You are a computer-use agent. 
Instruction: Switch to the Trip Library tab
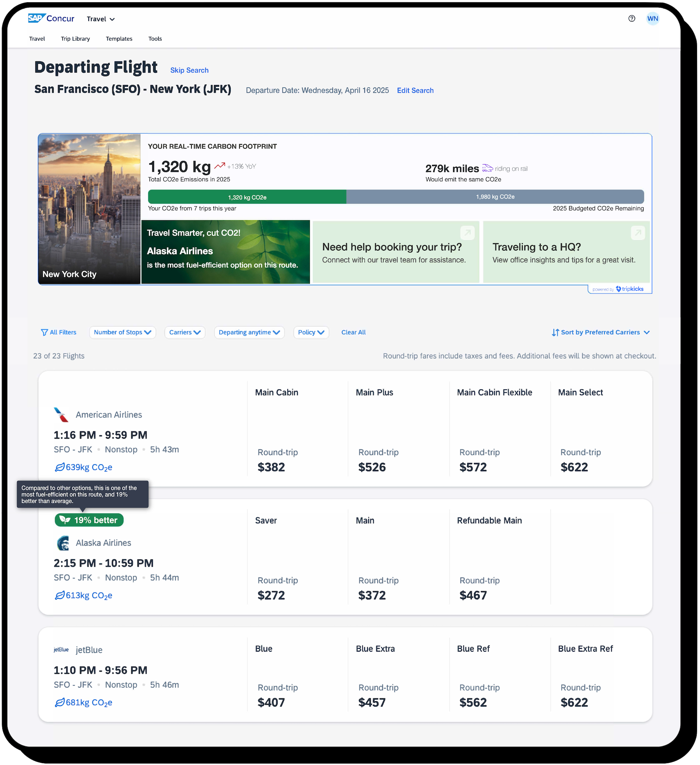pos(75,39)
